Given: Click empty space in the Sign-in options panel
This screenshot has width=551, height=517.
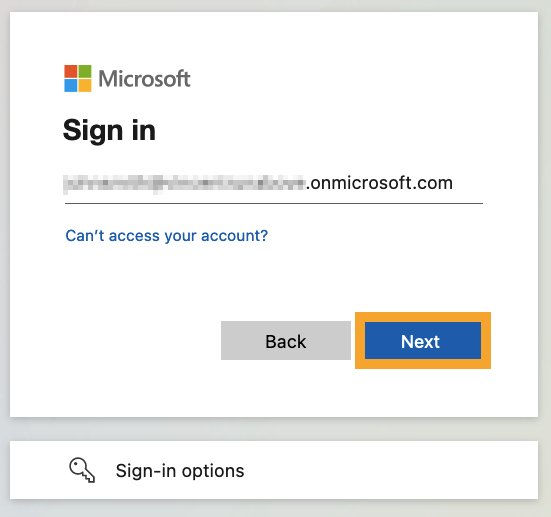Looking at the screenshot, I should click(x=387, y=470).
